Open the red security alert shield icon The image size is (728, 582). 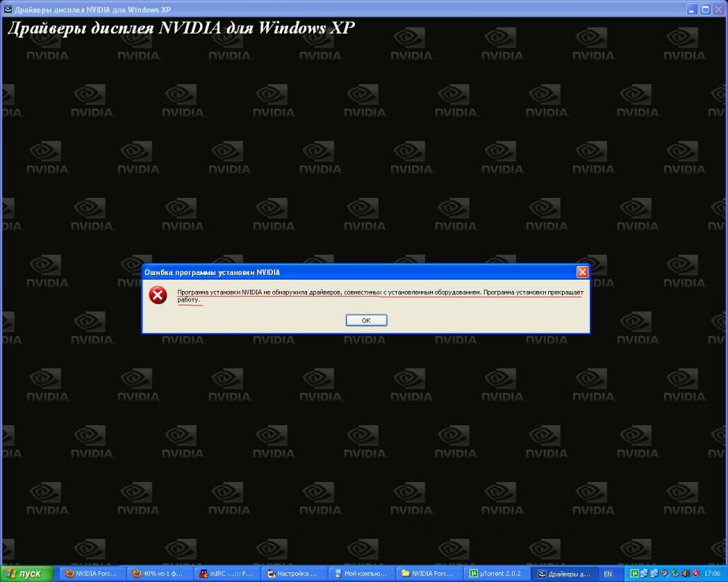point(695,574)
